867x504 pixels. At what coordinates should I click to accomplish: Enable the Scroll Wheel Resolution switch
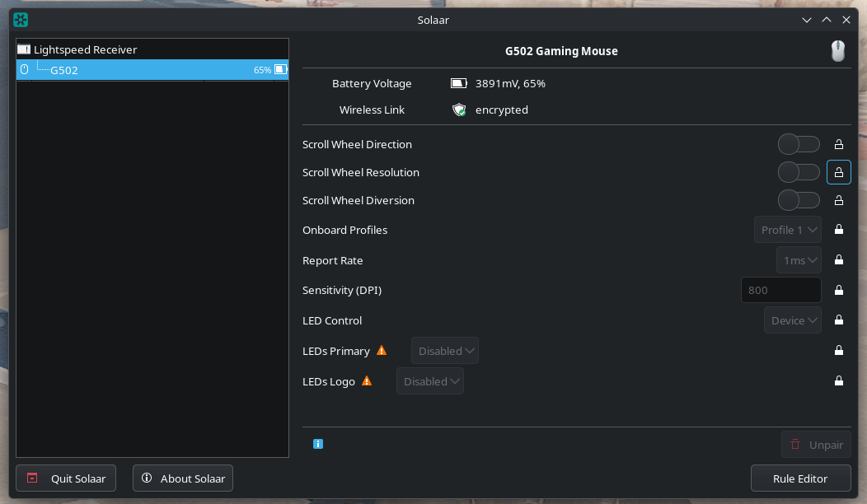799,173
